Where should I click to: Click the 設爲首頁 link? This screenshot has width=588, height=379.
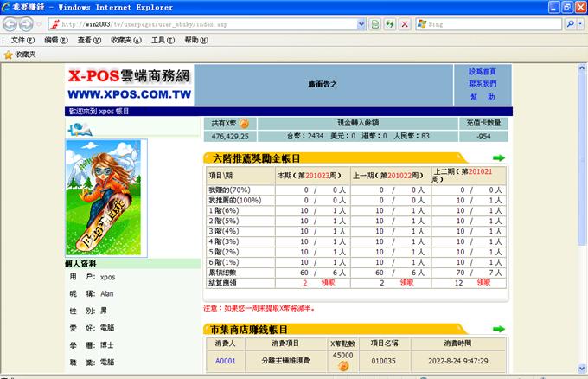click(x=483, y=72)
